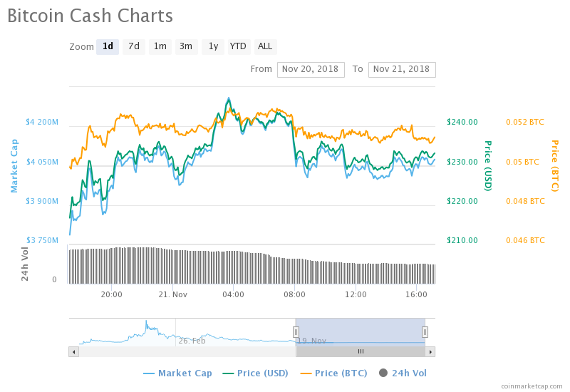This screenshot has height=392, width=570.
Task: Set zoom range to 3m
Action: (x=186, y=46)
